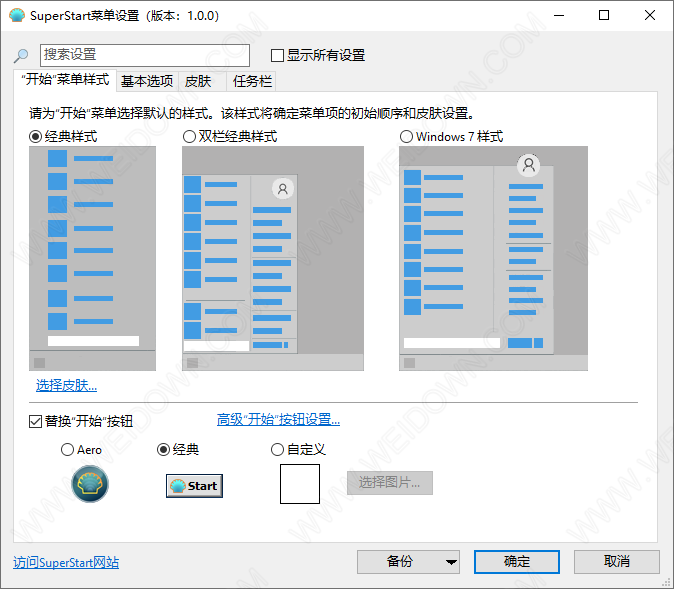Click the SuperStart shell icon in title bar

(x=17, y=15)
